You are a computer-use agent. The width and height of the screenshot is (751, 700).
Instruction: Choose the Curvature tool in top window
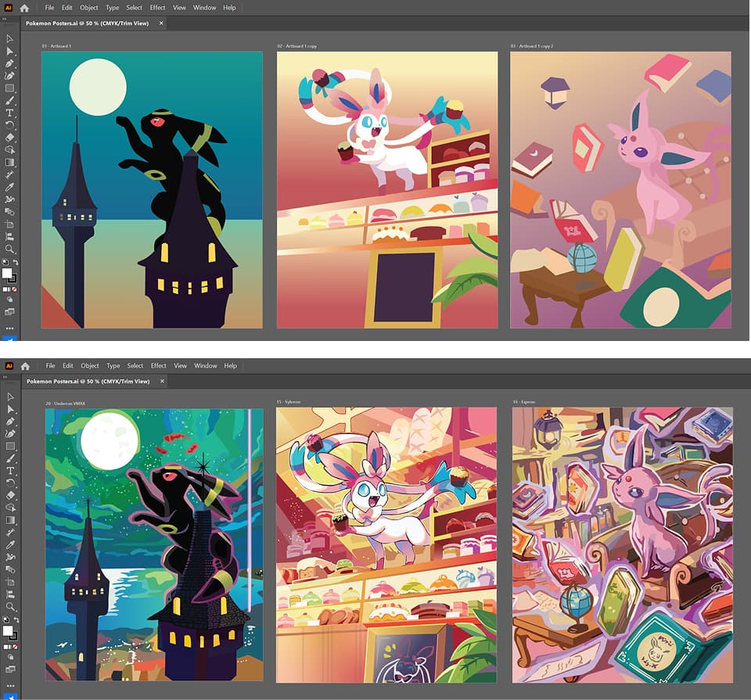[x=9, y=76]
